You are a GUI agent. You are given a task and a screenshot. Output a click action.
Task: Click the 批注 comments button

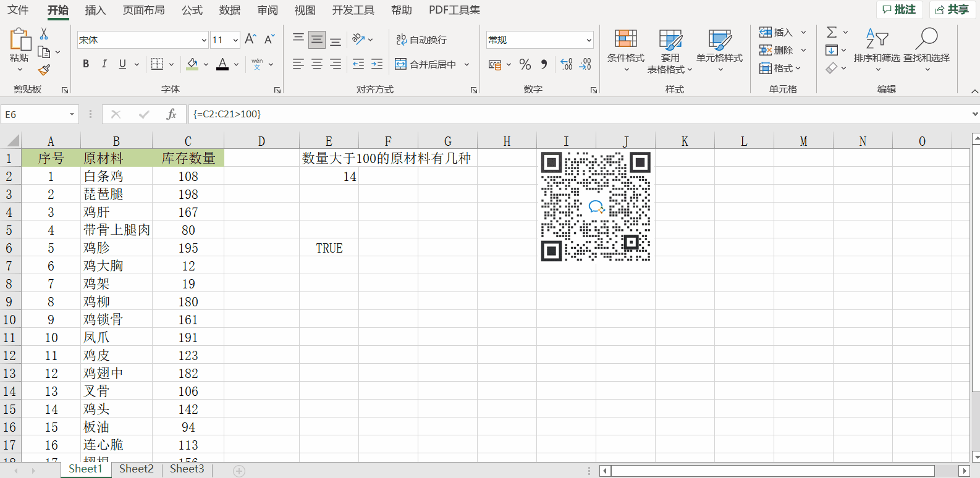pyautogui.click(x=899, y=9)
